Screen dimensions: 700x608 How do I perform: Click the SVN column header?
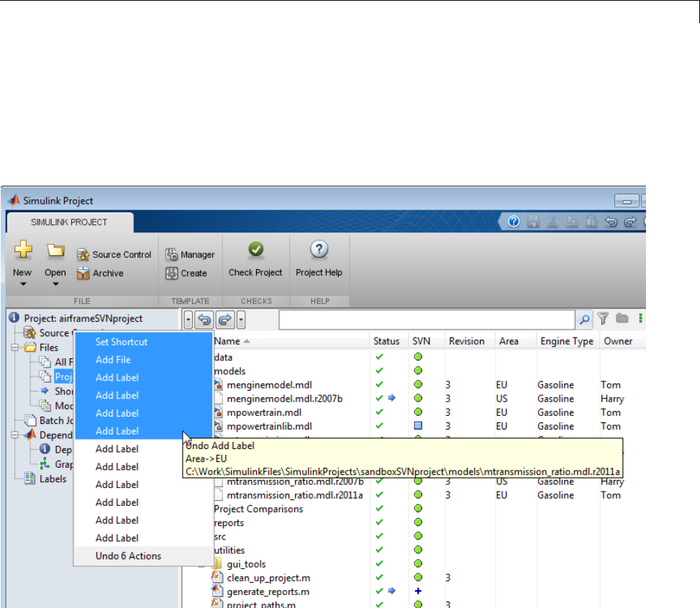(x=421, y=341)
